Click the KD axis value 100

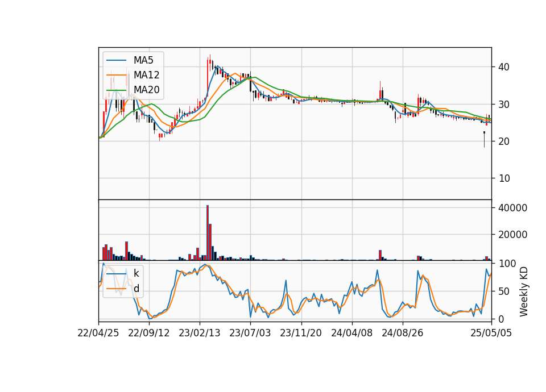coord(507,263)
